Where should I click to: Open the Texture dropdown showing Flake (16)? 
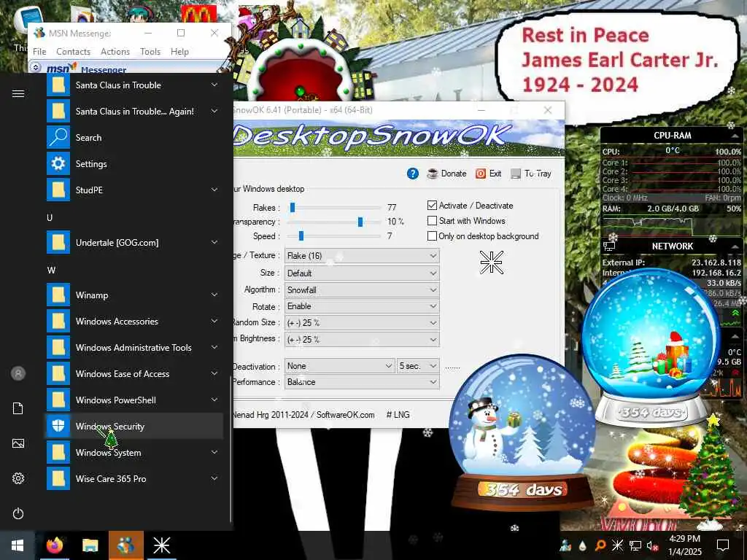point(362,256)
